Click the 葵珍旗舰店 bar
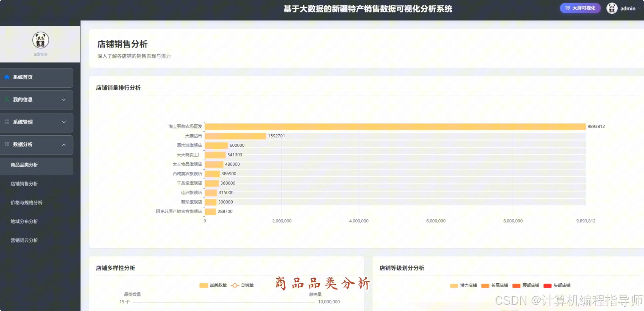Screen dimensions: 644x311 211,202
